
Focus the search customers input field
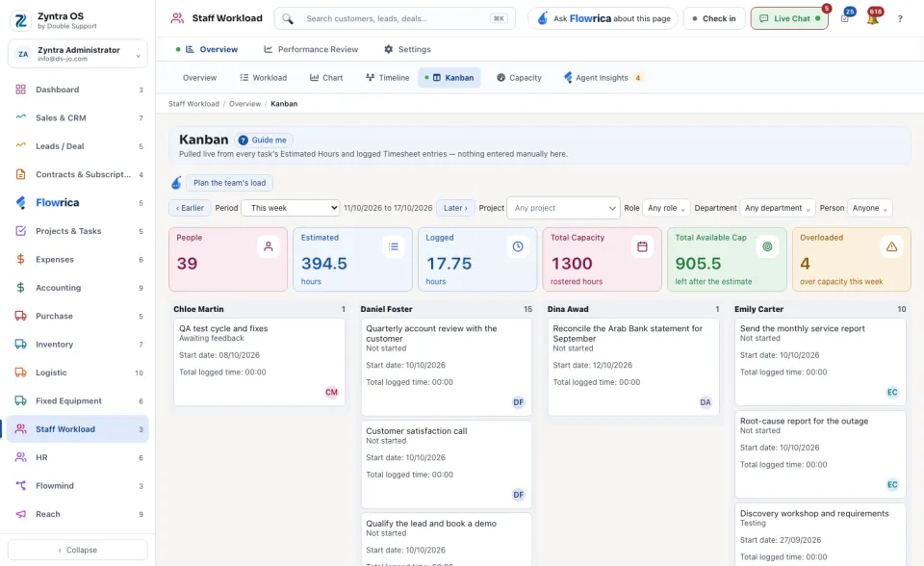pyautogui.click(x=395, y=18)
